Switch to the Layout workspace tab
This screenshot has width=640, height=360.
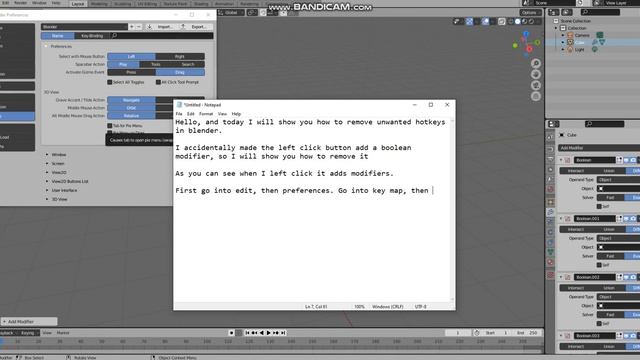(78, 4)
